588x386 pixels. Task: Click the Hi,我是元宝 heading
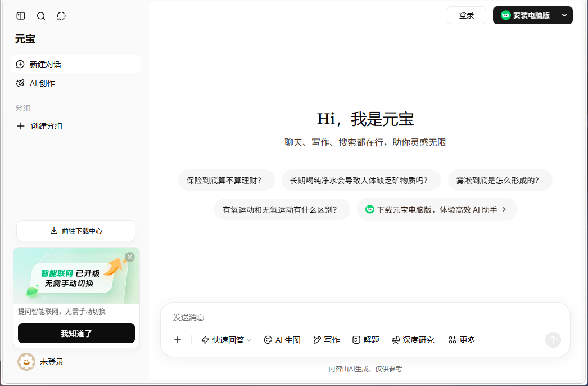(365, 119)
